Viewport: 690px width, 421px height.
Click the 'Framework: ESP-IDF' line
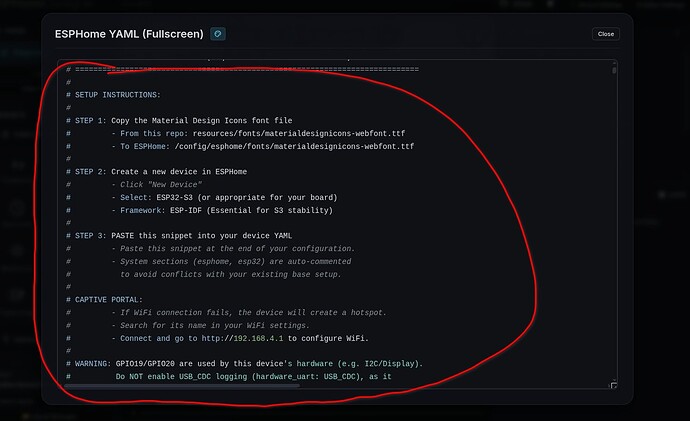tap(199, 210)
